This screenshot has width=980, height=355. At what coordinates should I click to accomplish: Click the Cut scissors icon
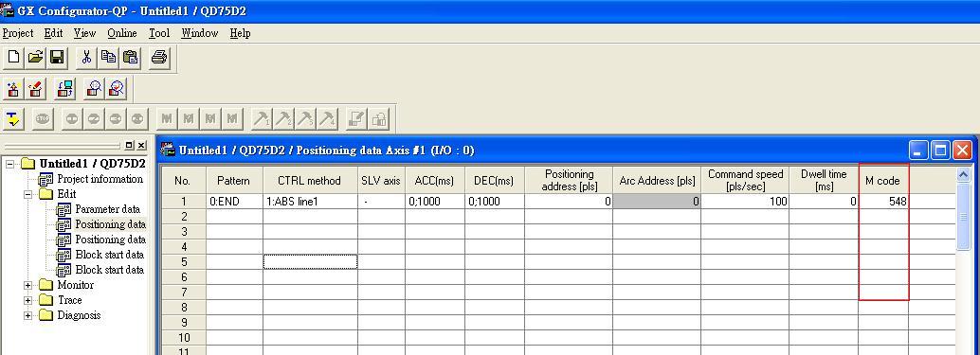86,58
